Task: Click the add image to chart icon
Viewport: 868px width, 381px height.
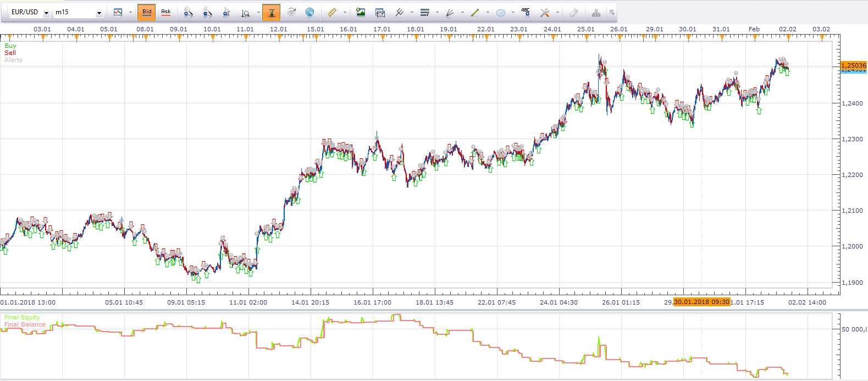Action: click(x=361, y=12)
